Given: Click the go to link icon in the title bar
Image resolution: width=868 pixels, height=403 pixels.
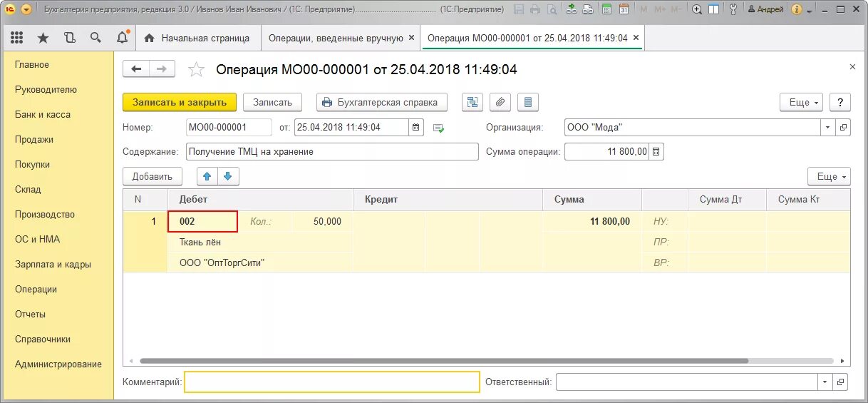Looking at the screenshot, I should [x=588, y=9].
